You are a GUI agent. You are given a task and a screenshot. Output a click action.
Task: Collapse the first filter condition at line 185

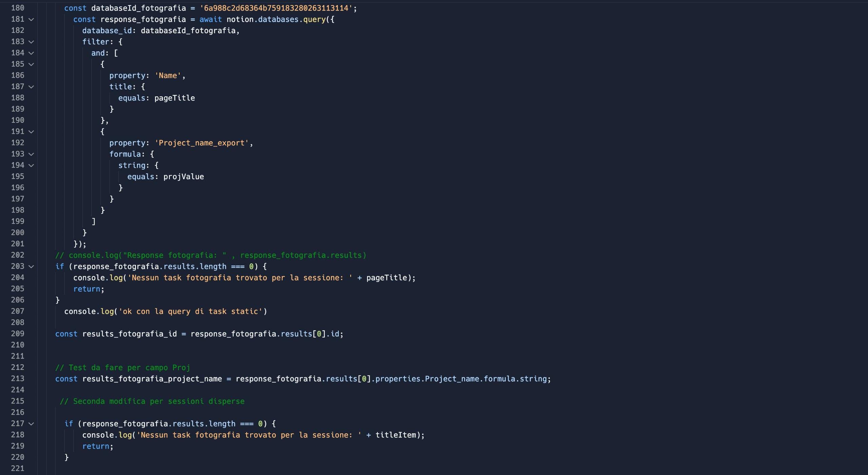coord(31,64)
